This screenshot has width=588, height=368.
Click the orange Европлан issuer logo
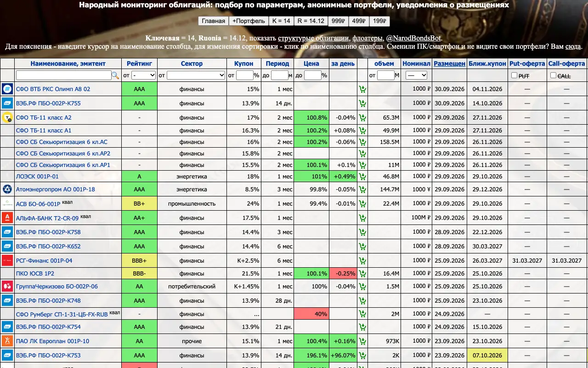click(7, 341)
